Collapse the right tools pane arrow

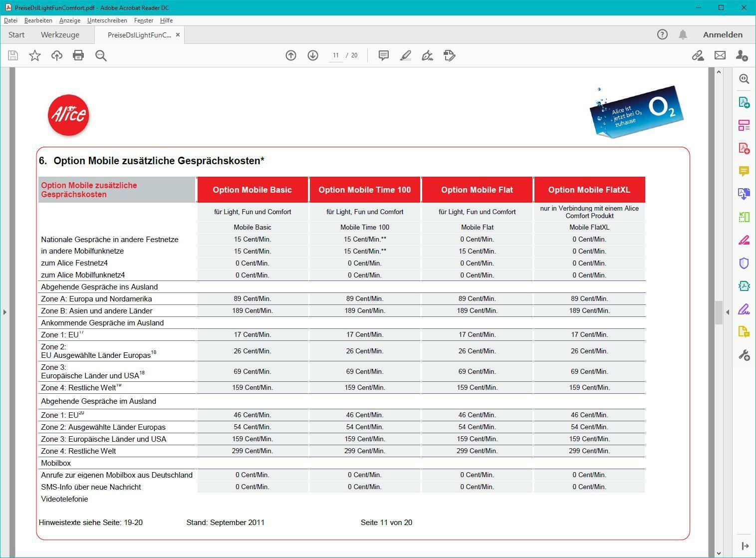728,312
